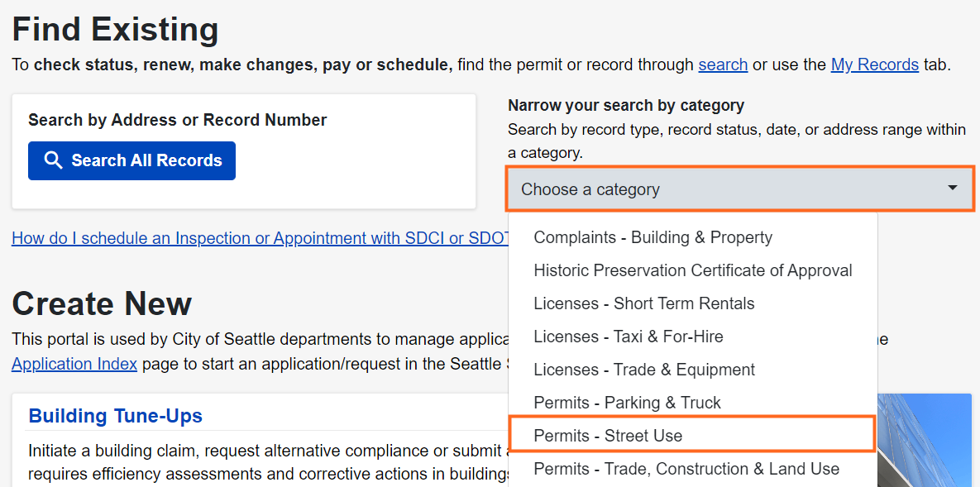Select Complaints - Building & Property option
Image resolution: width=980 pixels, height=487 pixels.
653,237
